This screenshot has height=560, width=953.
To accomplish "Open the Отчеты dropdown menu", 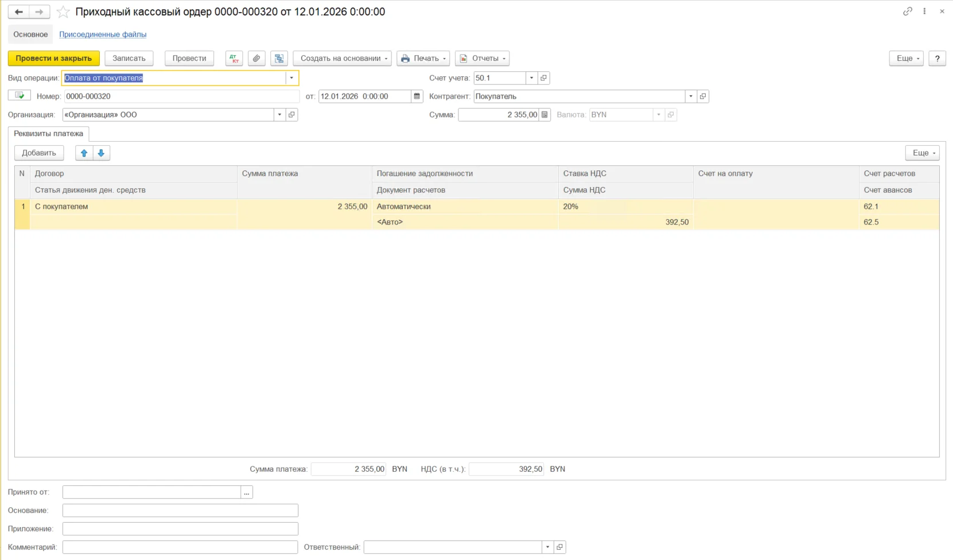I will click(x=482, y=59).
